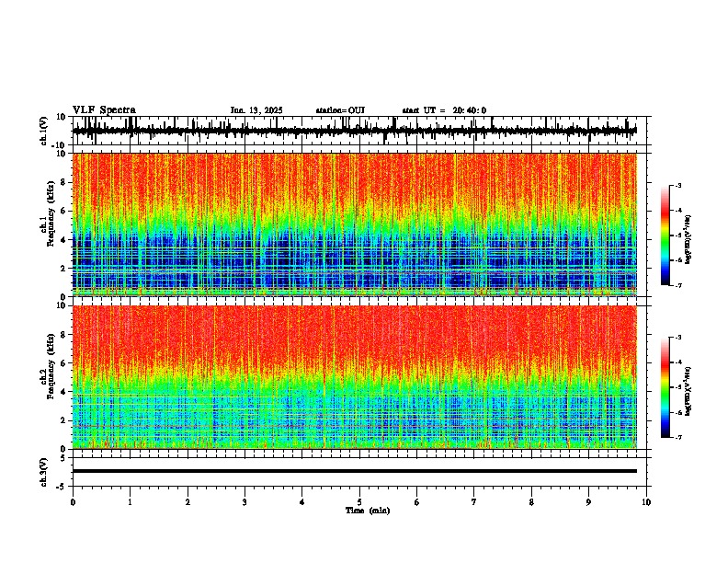
Task: Select the "Jan. 13, 2025" date text
Action: point(256,110)
